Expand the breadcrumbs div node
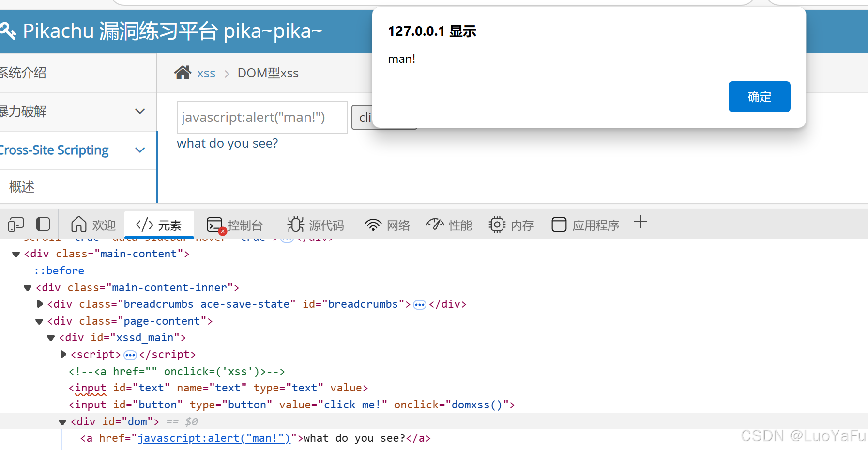 [x=40, y=304]
